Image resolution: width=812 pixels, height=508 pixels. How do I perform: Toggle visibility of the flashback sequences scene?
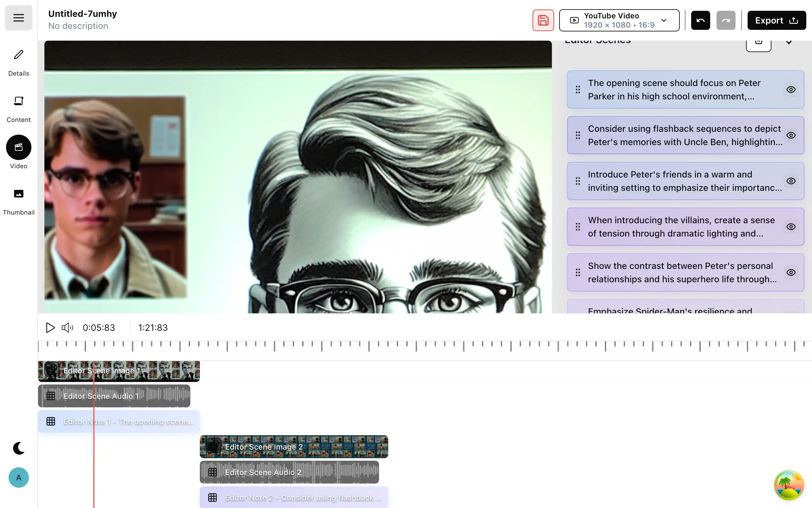(x=791, y=135)
